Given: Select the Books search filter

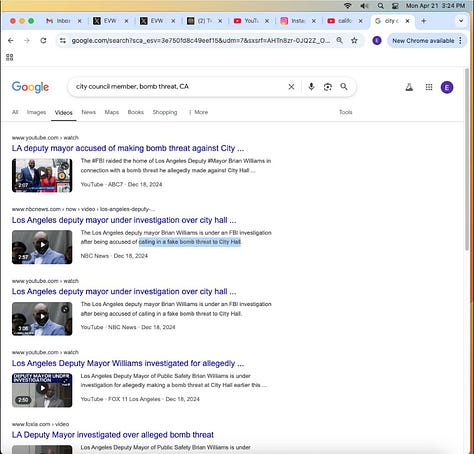Looking at the screenshot, I should [x=136, y=112].
